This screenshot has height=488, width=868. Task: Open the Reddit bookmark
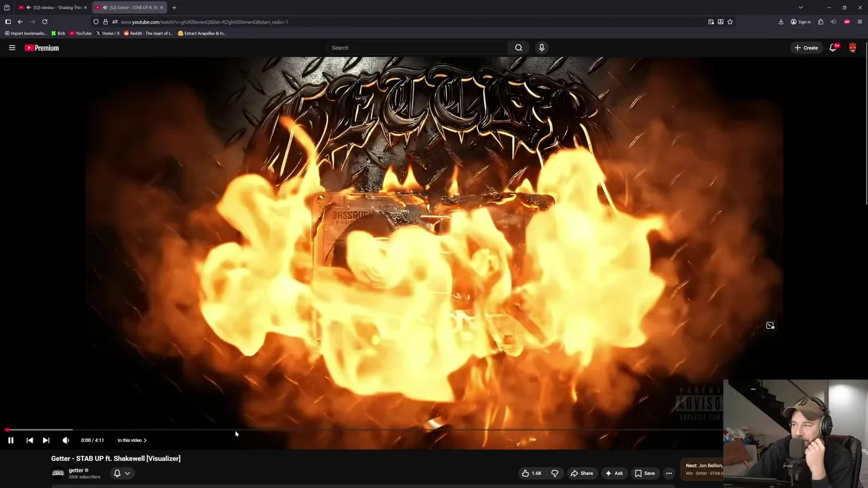click(x=149, y=33)
